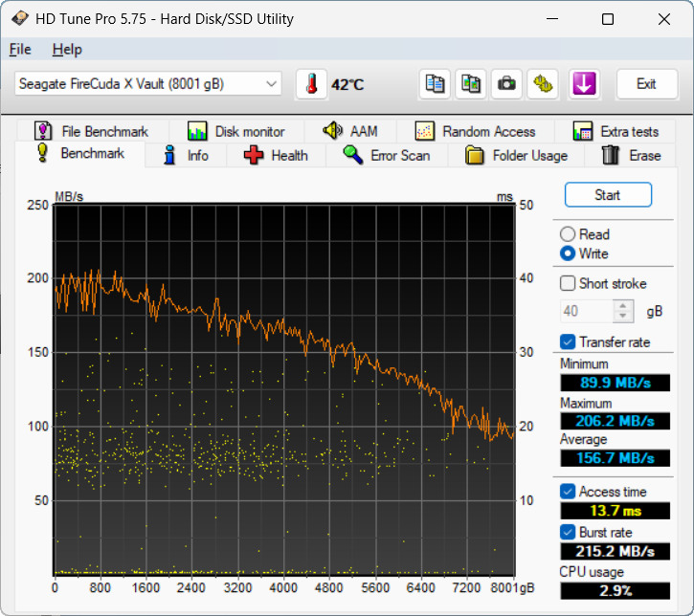Click the copy screenshot to clipboard icon
This screenshot has height=616, width=694.
click(471, 84)
